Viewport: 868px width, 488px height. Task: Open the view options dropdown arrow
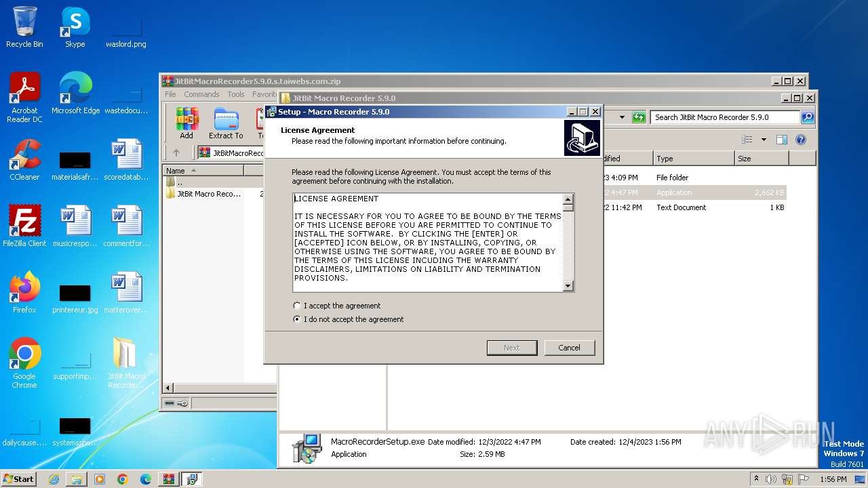(764, 140)
